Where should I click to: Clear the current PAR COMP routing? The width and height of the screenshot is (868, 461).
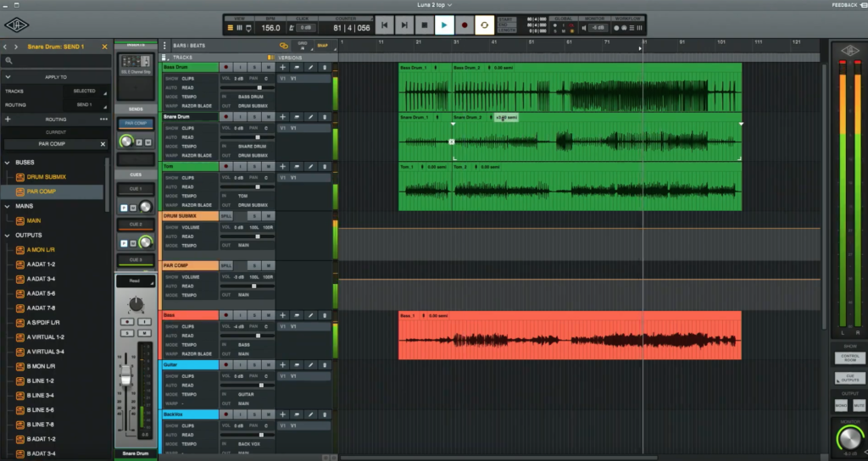[x=103, y=144]
